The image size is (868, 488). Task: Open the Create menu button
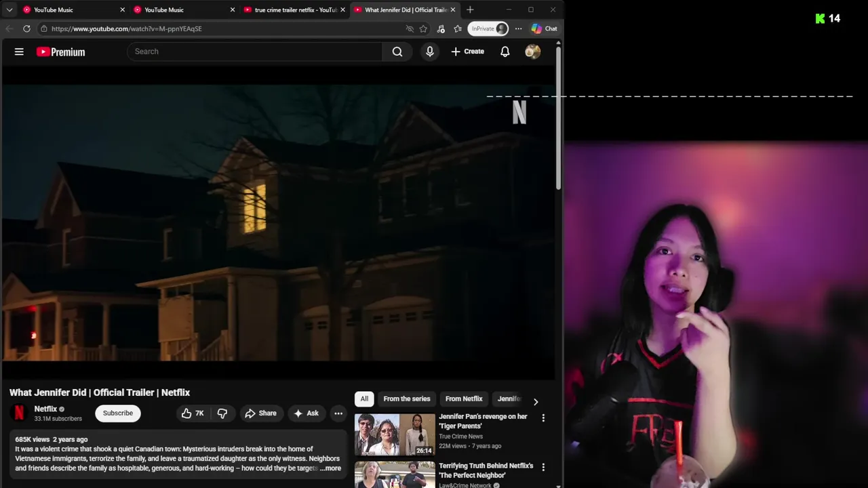pyautogui.click(x=468, y=52)
